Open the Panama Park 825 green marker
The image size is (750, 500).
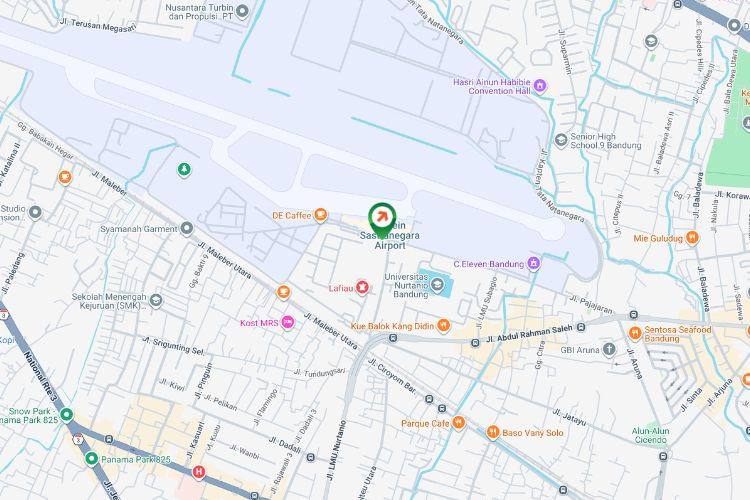tap(91, 459)
